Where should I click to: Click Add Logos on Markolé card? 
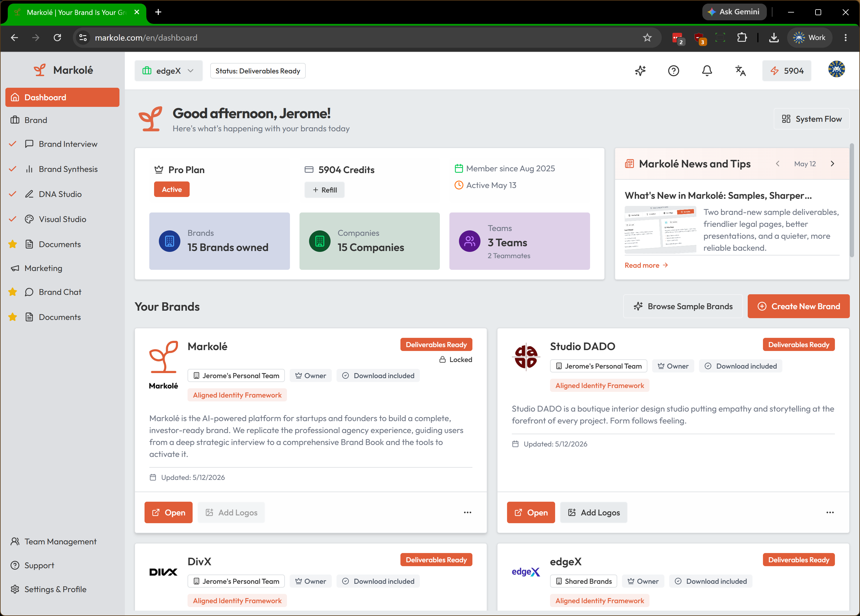click(x=231, y=512)
